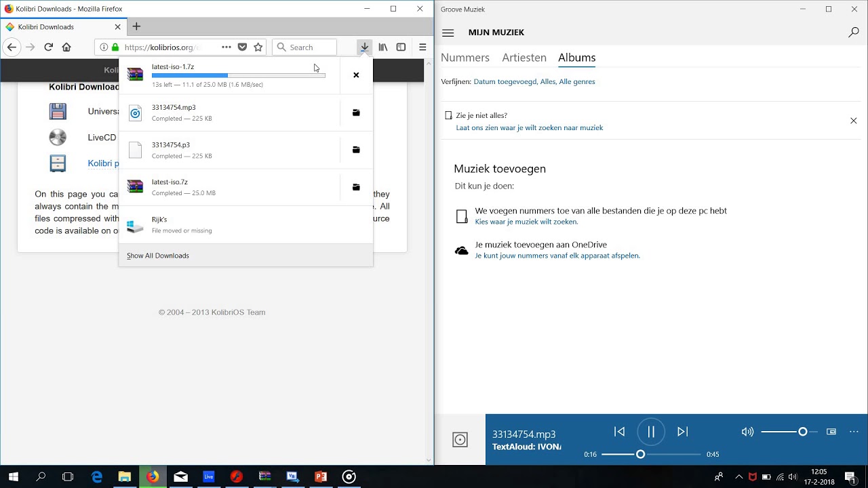Select the 33134754.mp3 download entry

point(229,113)
